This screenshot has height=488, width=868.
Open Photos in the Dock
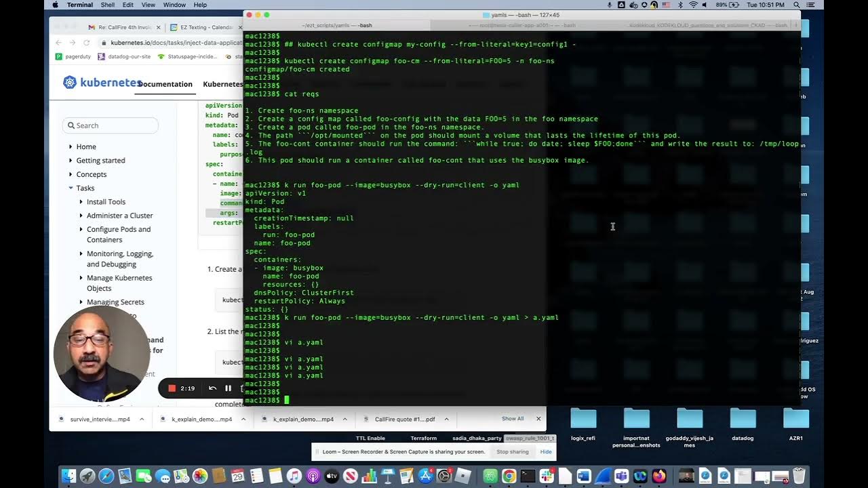click(200, 476)
